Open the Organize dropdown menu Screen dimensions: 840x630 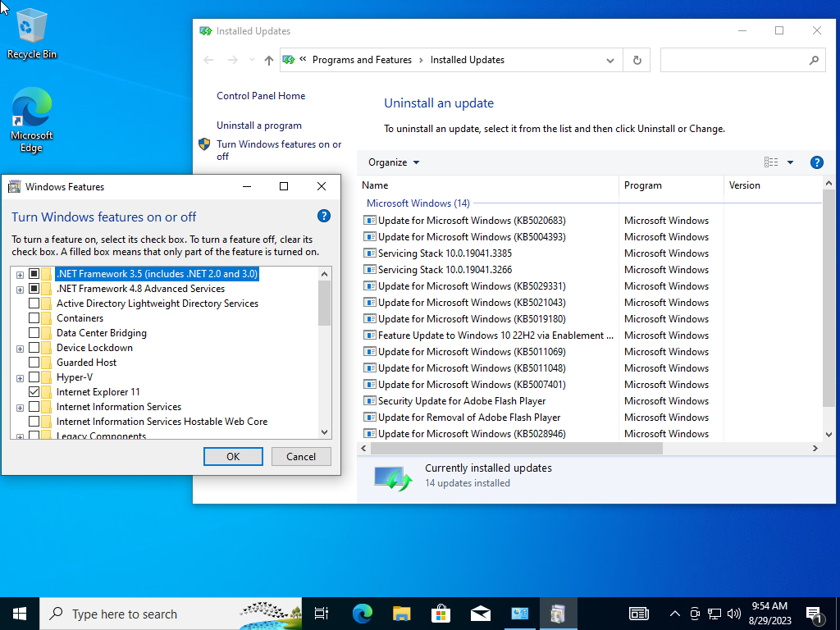point(394,162)
